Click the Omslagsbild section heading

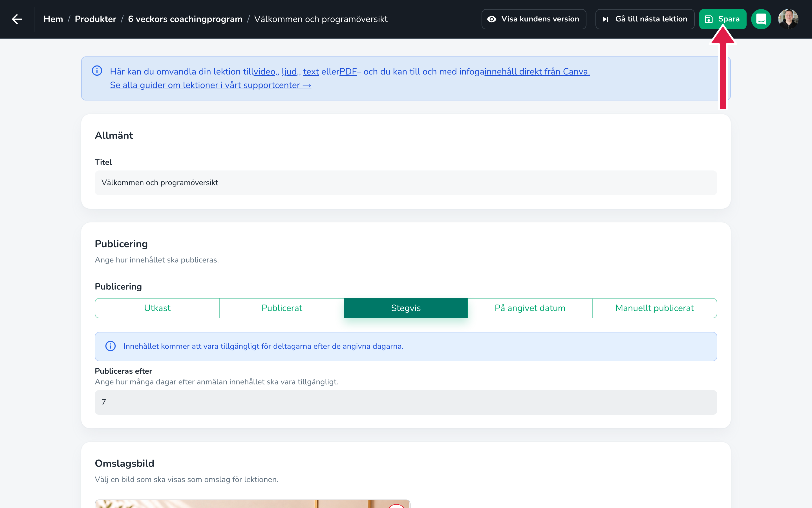coord(125,463)
